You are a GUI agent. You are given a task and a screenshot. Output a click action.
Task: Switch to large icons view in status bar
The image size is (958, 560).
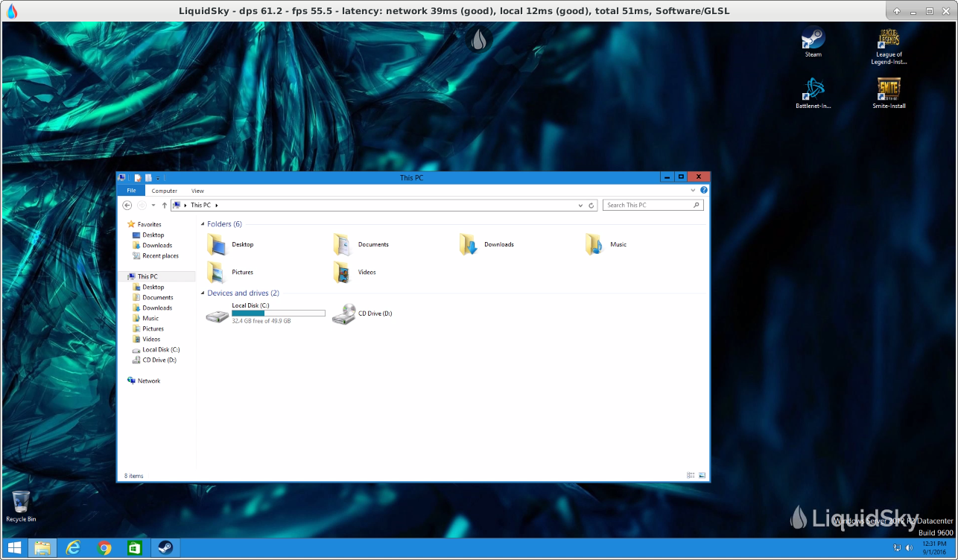tap(702, 476)
